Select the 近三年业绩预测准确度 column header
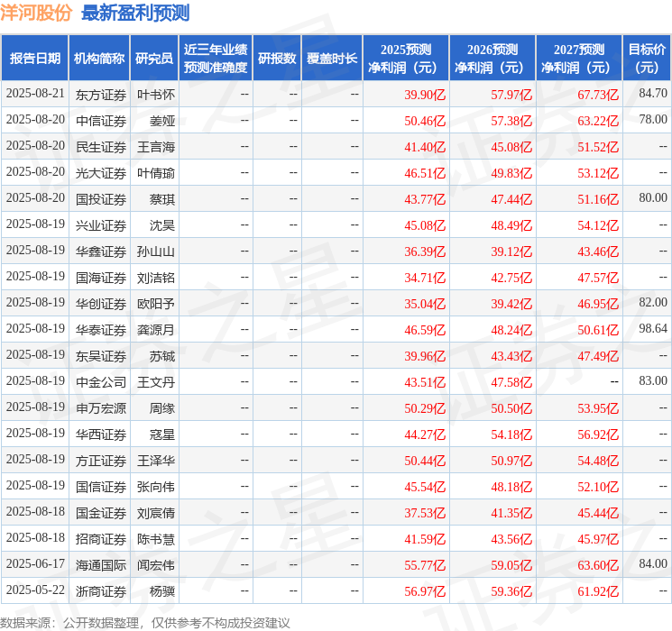The width and height of the screenshot is (672, 631). click(216, 59)
